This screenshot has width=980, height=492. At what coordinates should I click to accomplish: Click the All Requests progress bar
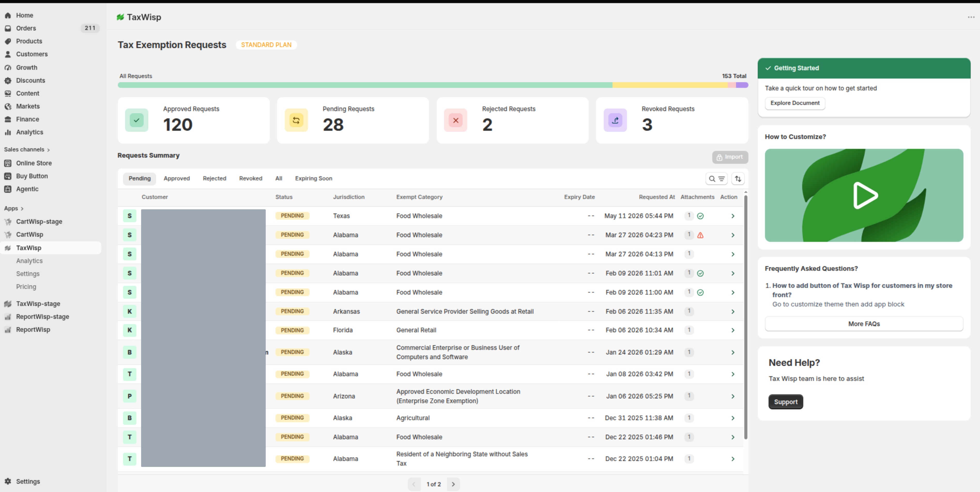pos(433,85)
